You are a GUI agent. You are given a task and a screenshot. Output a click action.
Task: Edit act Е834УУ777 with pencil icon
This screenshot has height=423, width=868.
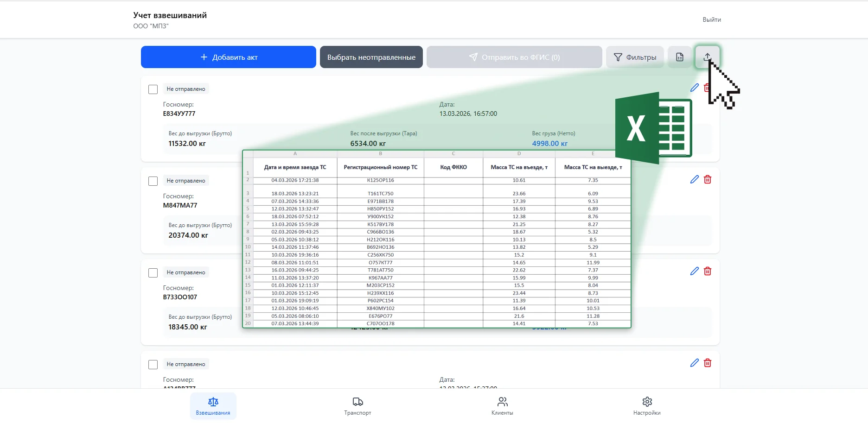(694, 88)
